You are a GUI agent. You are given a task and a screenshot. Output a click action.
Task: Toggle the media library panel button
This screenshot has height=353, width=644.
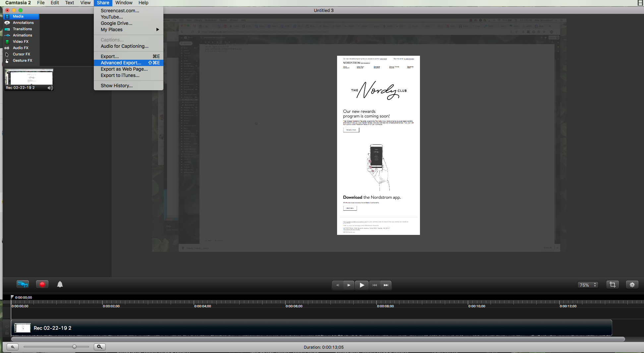pyautogui.click(x=23, y=284)
